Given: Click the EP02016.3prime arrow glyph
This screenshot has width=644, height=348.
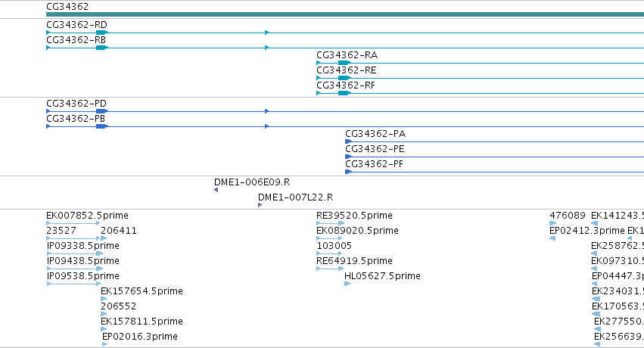Looking at the screenshot, I should (x=104, y=344).
